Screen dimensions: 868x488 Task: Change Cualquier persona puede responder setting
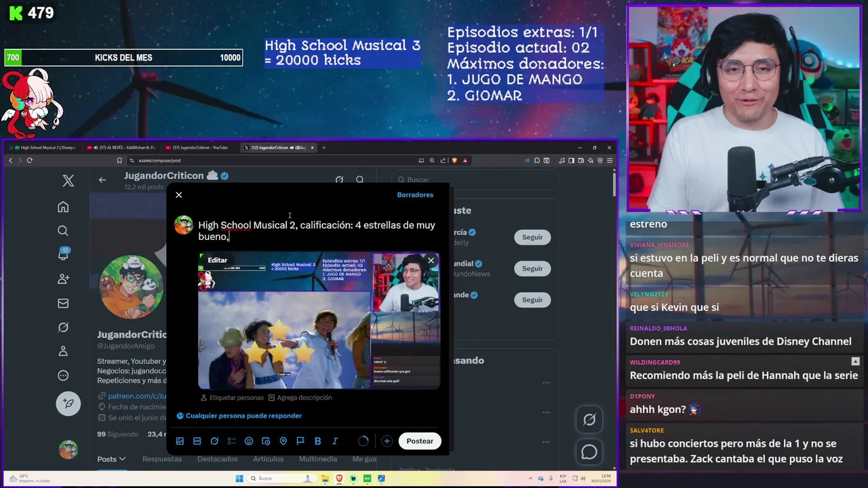(239, 415)
